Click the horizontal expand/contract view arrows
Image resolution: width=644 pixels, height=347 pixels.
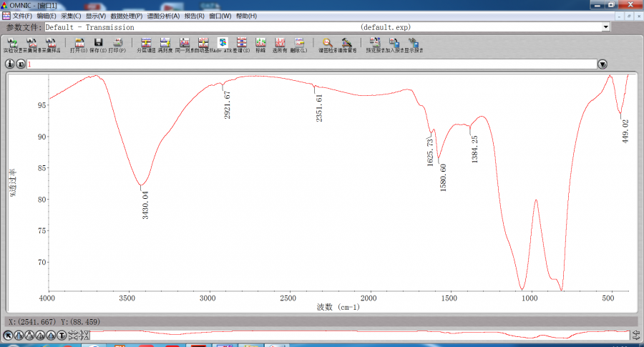pos(73,336)
